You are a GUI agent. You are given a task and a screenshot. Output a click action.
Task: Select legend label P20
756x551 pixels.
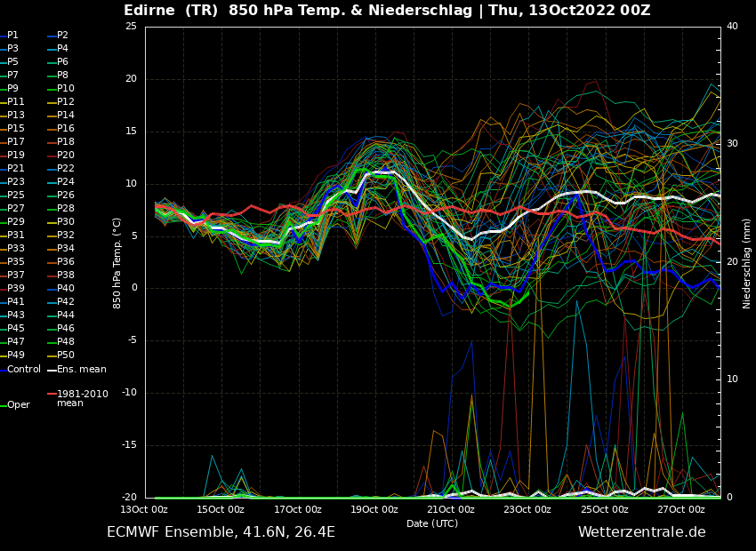pos(66,156)
